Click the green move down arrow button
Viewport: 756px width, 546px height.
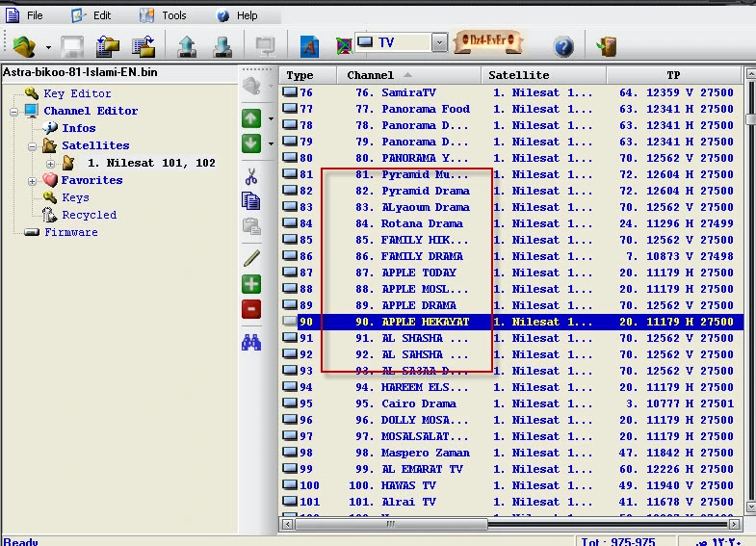[x=251, y=143]
